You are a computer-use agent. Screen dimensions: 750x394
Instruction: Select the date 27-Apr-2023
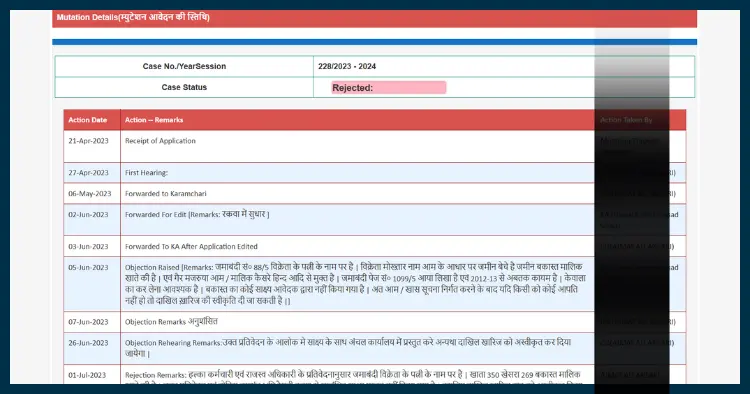coord(88,173)
